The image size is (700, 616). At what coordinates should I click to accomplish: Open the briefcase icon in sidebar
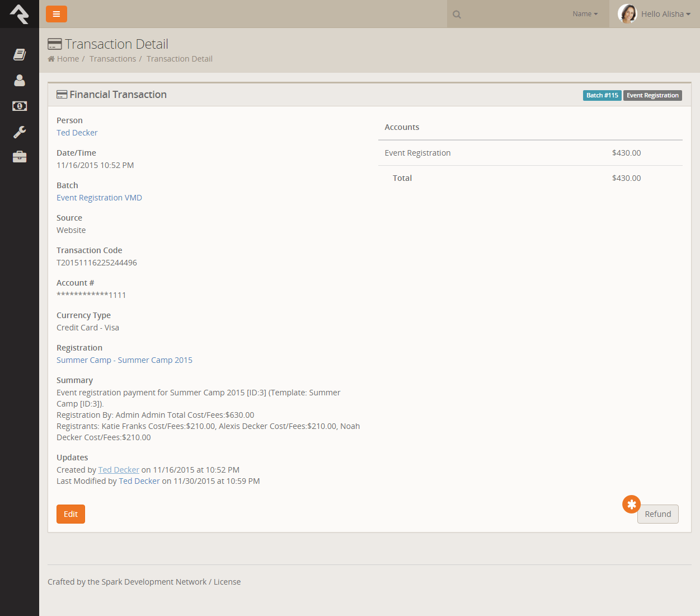20,157
